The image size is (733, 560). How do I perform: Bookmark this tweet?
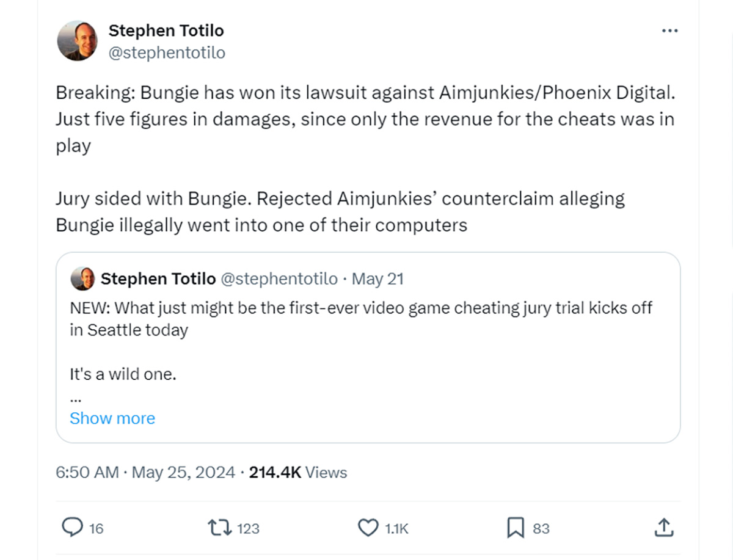pyautogui.click(x=516, y=528)
